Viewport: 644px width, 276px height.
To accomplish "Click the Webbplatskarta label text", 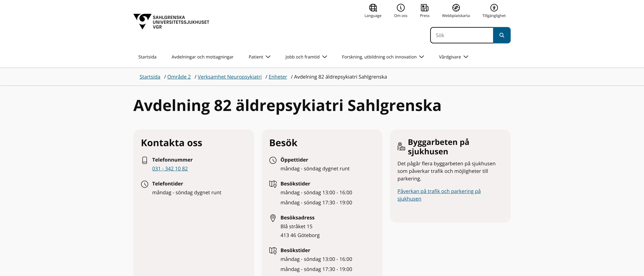I will (x=456, y=16).
